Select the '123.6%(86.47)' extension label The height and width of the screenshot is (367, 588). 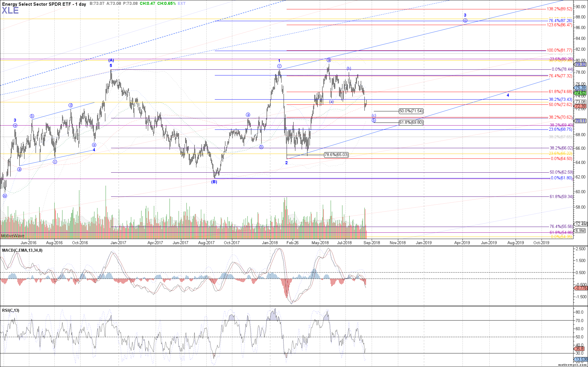pos(560,25)
